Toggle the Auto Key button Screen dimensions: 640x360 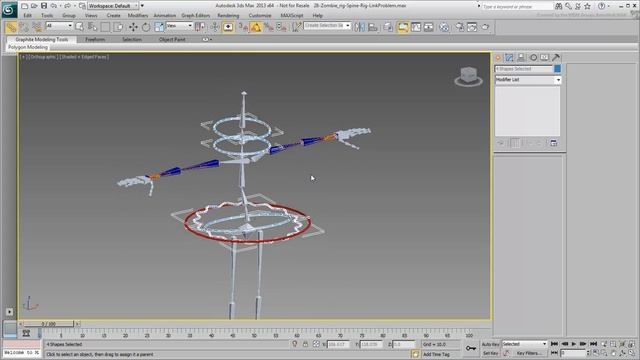[x=490, y=344]
